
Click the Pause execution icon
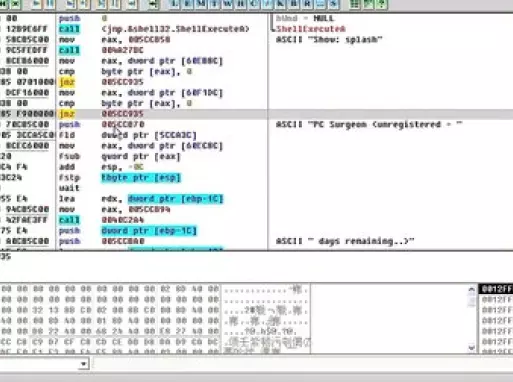tap(50, 4)
